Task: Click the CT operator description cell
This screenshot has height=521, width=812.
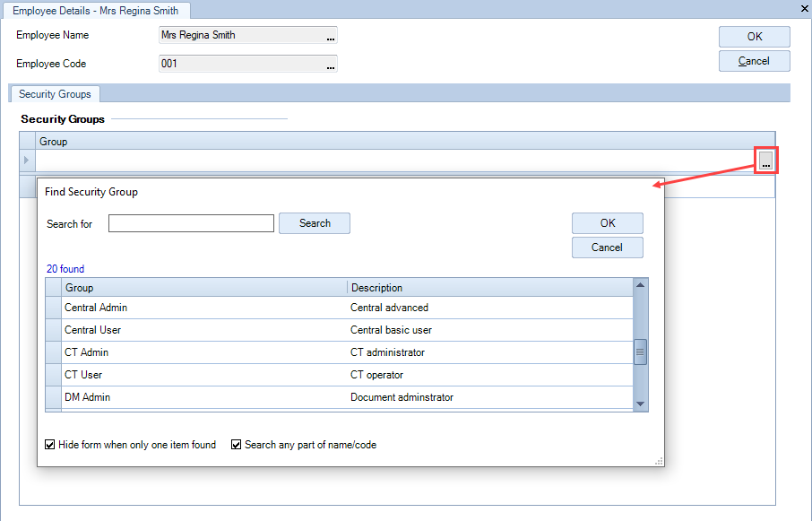Action: (490, 375)
